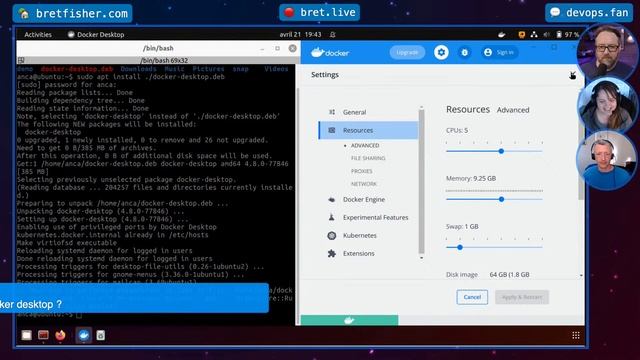
Task: Open the Docker Desktop app menu in top bar
Action: point(96,35)
